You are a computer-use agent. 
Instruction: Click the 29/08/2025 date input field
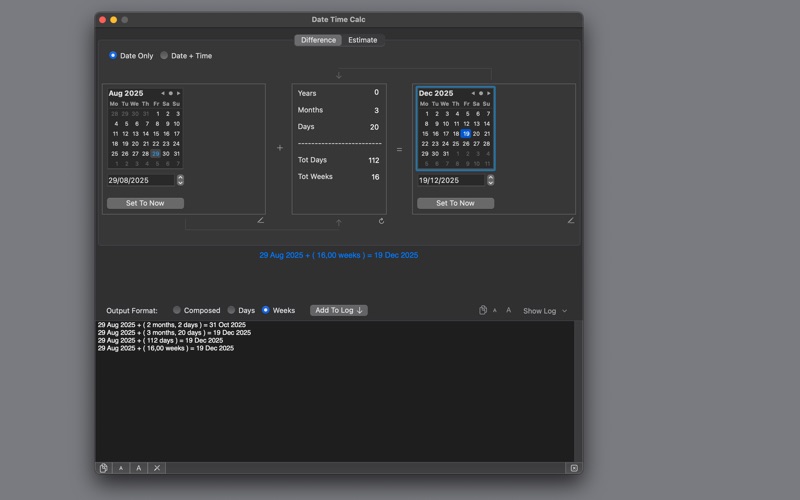141,180
